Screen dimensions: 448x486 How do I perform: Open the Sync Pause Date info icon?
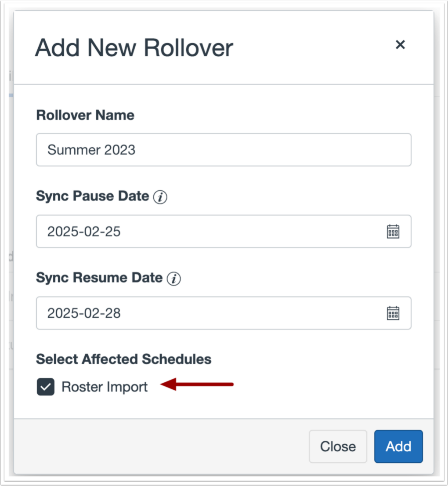tap(160, 197)
